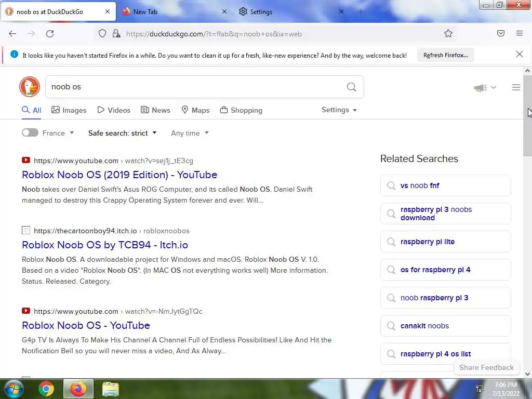The image size is (532, 399).
Task: Select the Images results tab
Action: coord(69,110)
